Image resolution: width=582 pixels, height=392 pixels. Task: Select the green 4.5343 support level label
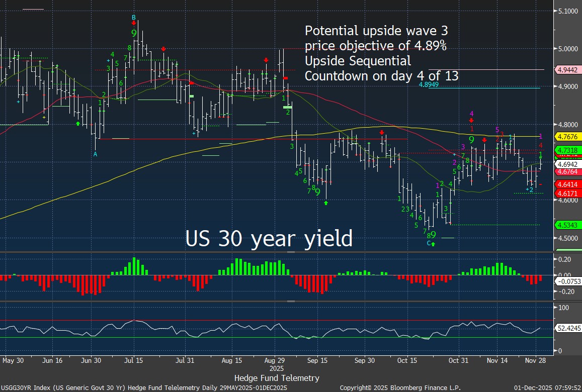[x=566, y=224]
